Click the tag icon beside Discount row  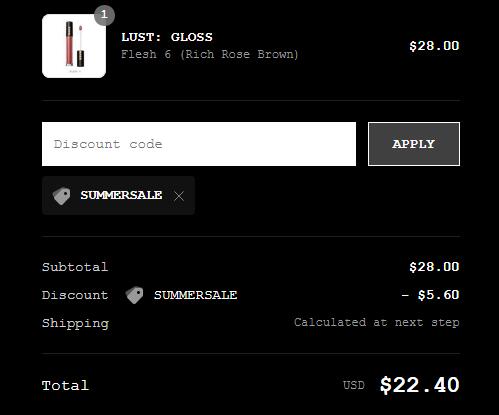pos(134,295)
